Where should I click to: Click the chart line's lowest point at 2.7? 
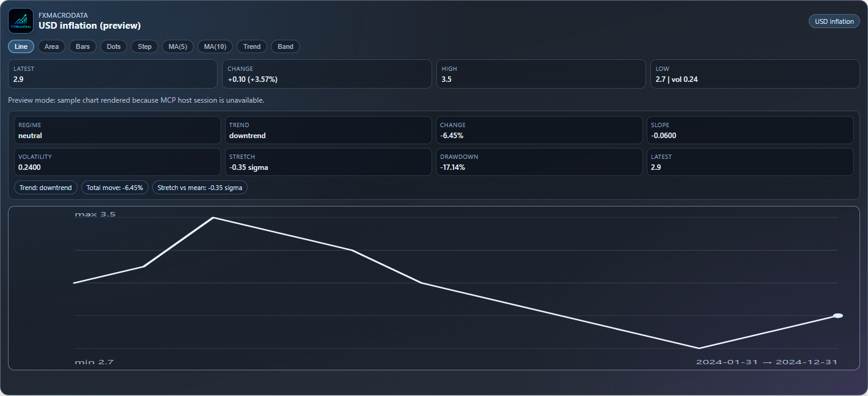click(x=699, y=348)
